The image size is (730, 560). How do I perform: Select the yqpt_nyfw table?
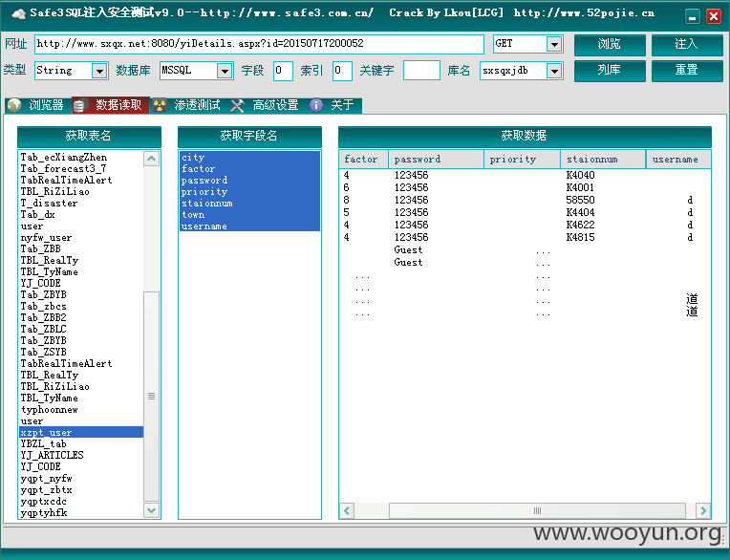tap(81, 479)
